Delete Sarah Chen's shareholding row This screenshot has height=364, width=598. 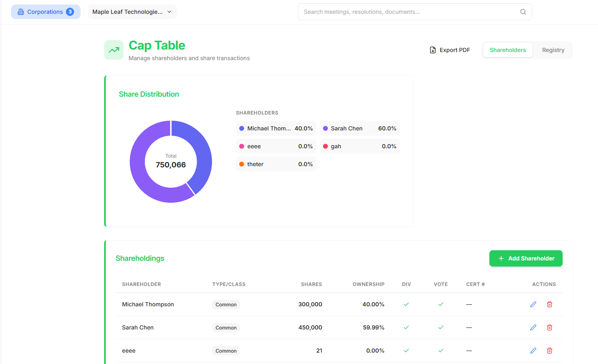[x=550, y=327]
